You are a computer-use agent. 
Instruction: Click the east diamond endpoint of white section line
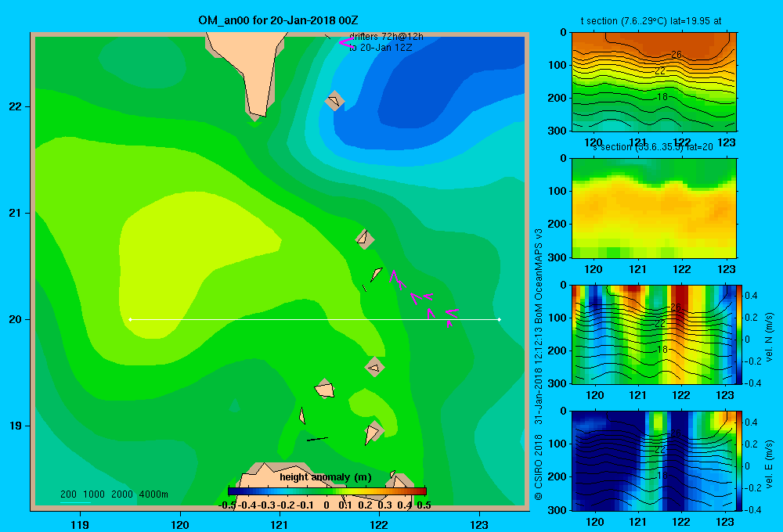point(500,319)
